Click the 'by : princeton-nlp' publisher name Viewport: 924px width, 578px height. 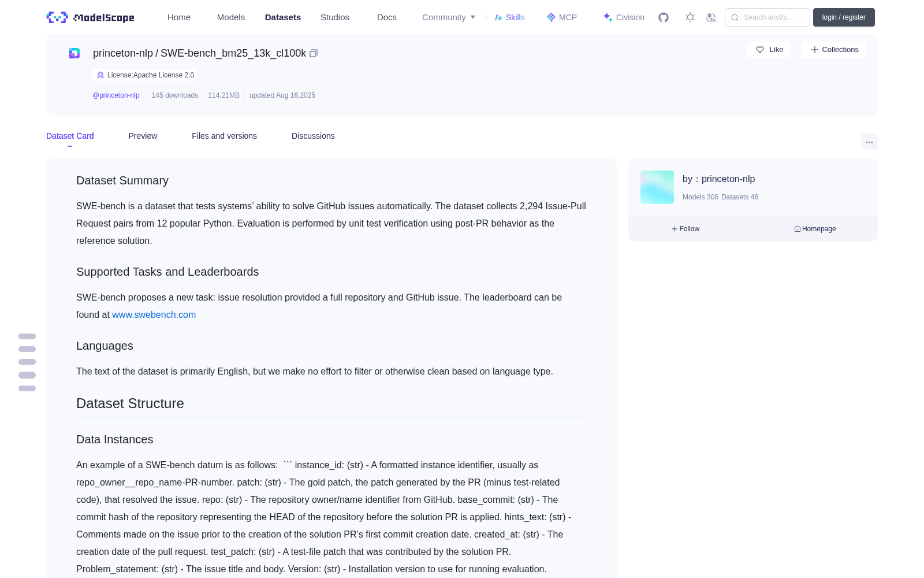tap(719, 179)
